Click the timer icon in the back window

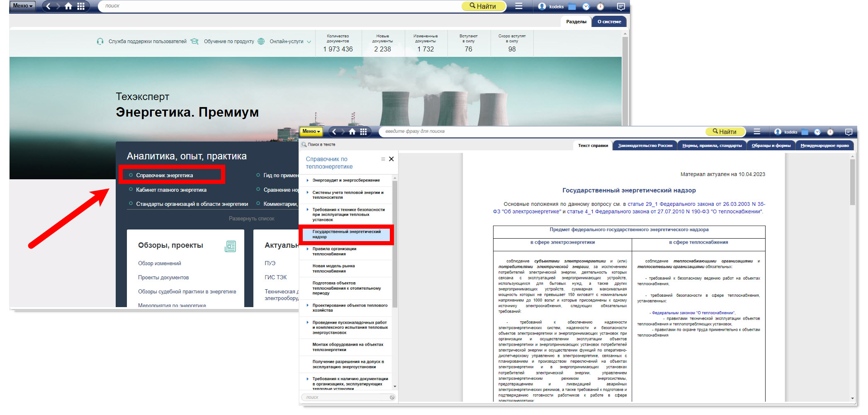point(601,7)
